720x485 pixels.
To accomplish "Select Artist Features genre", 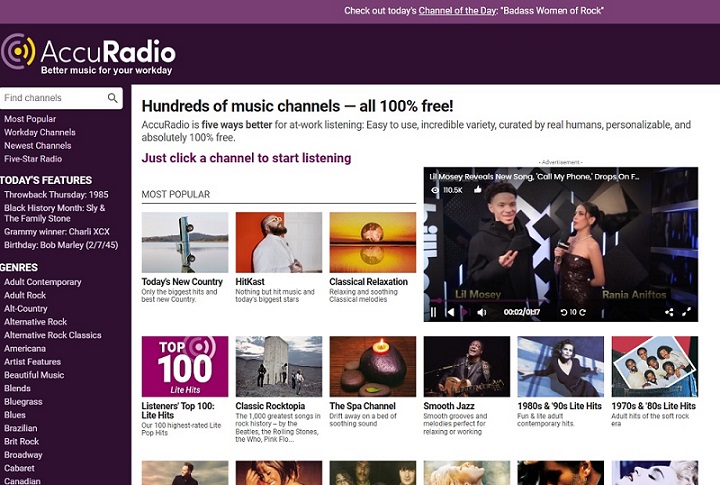I will [x=32, y=362].
